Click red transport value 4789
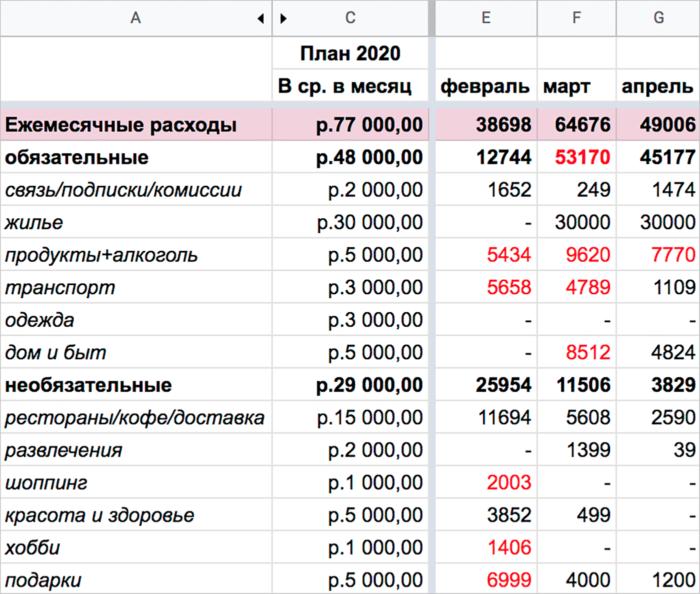This screenshot has height=594, width=700. (x=588, y=287)
